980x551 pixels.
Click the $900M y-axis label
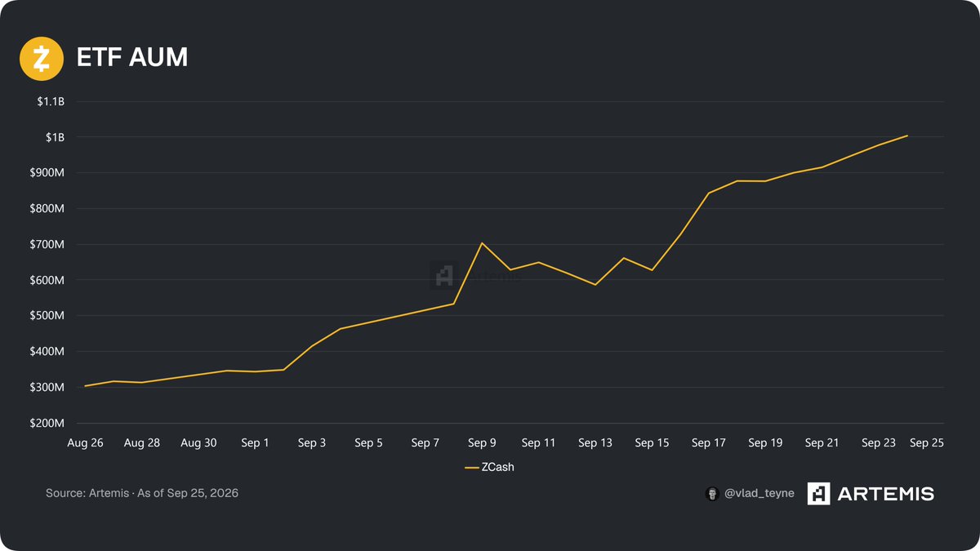[47, 173]
